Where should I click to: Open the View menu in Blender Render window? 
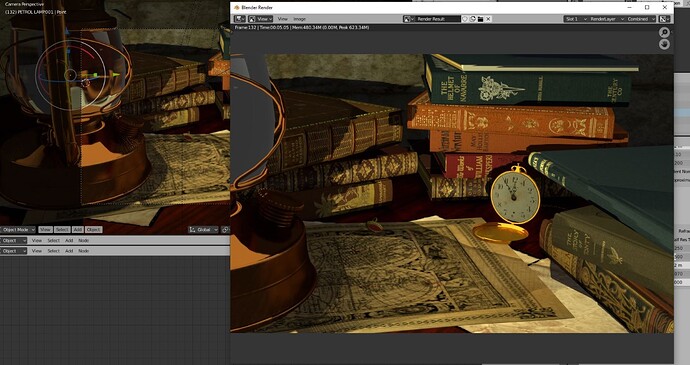[x=283, y=19]
